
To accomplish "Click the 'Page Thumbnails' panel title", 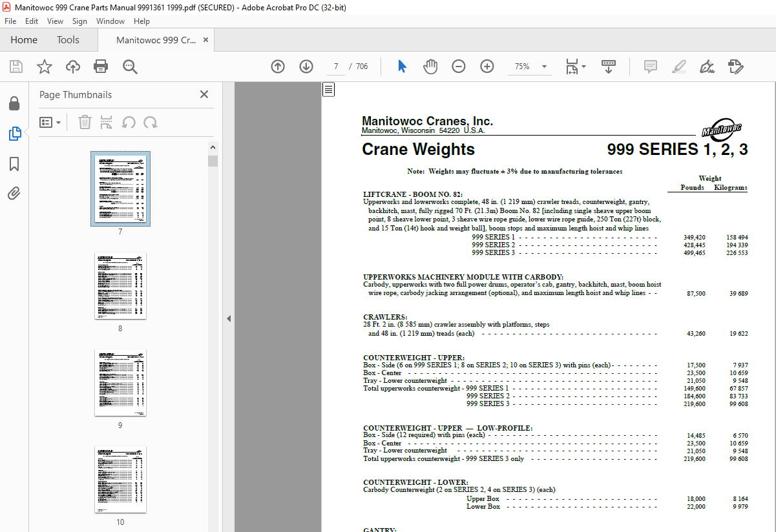I will 76,94.
